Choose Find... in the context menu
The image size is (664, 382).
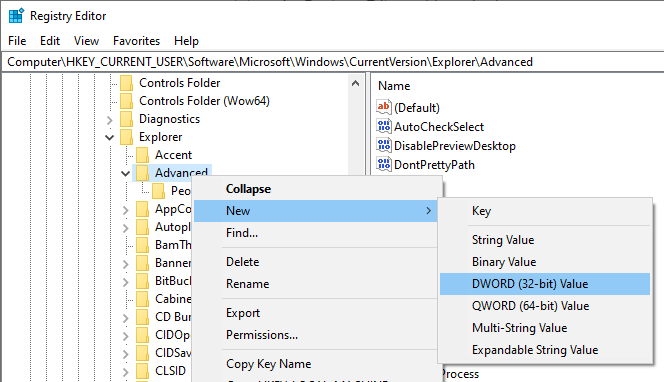[x=316, y=233]
